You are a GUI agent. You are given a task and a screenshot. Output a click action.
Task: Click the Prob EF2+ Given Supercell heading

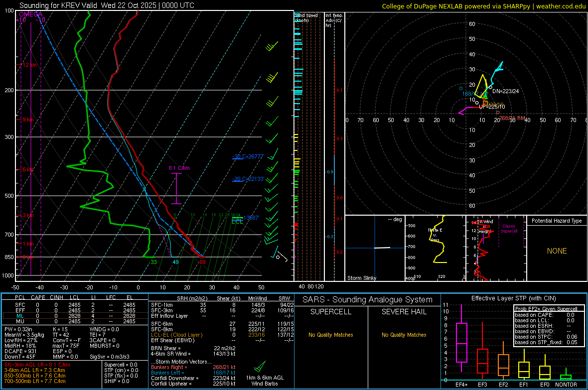coord(546,309)
